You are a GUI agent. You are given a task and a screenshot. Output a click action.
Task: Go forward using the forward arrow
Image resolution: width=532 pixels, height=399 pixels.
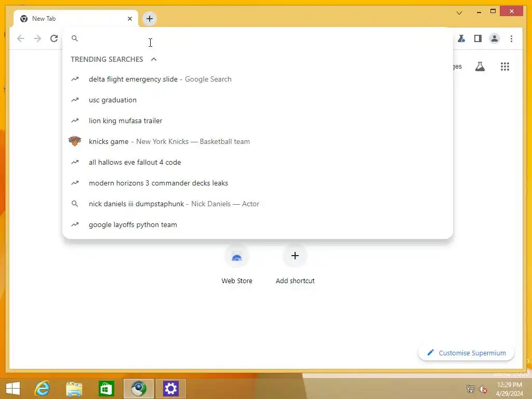(x=37, y=38)
